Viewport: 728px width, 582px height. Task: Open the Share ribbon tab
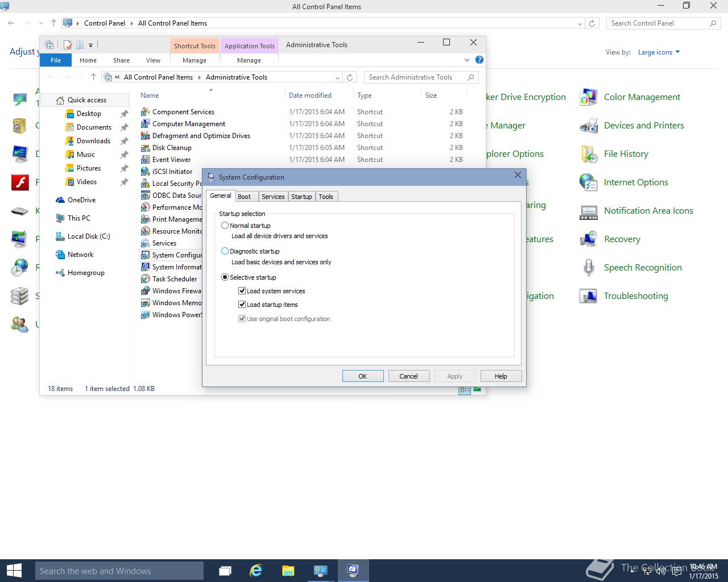coord(121,60)
